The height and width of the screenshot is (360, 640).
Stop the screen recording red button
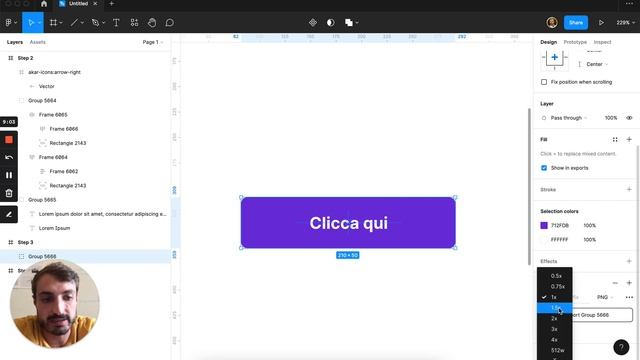(9, 140)
